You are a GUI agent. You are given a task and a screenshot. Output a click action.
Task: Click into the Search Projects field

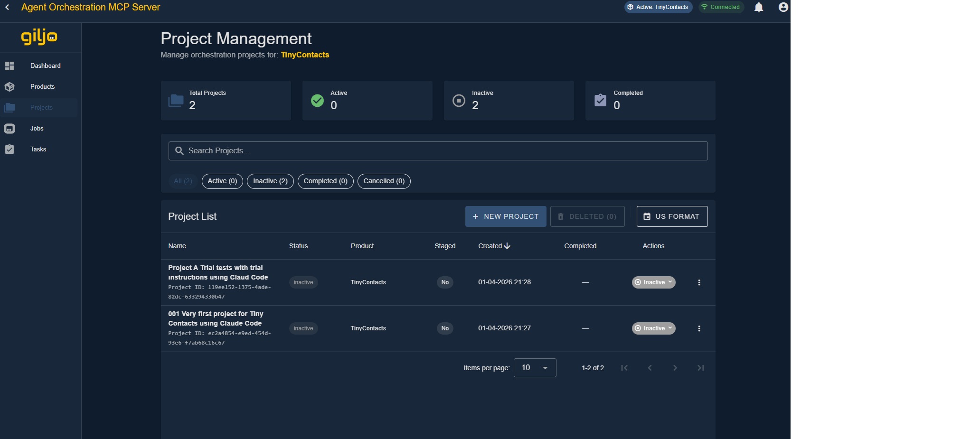[438, 151]
